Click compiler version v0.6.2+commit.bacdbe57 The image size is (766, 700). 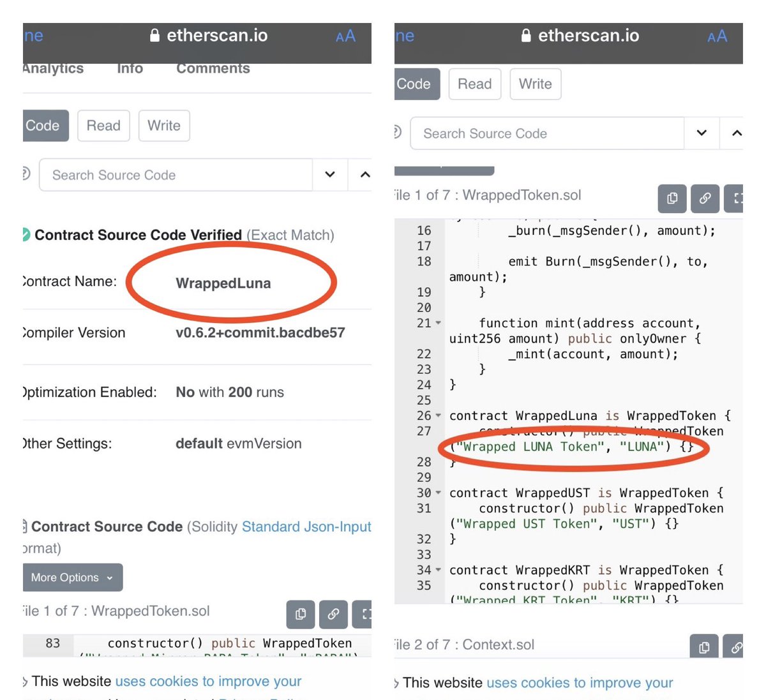click(260, 332)
